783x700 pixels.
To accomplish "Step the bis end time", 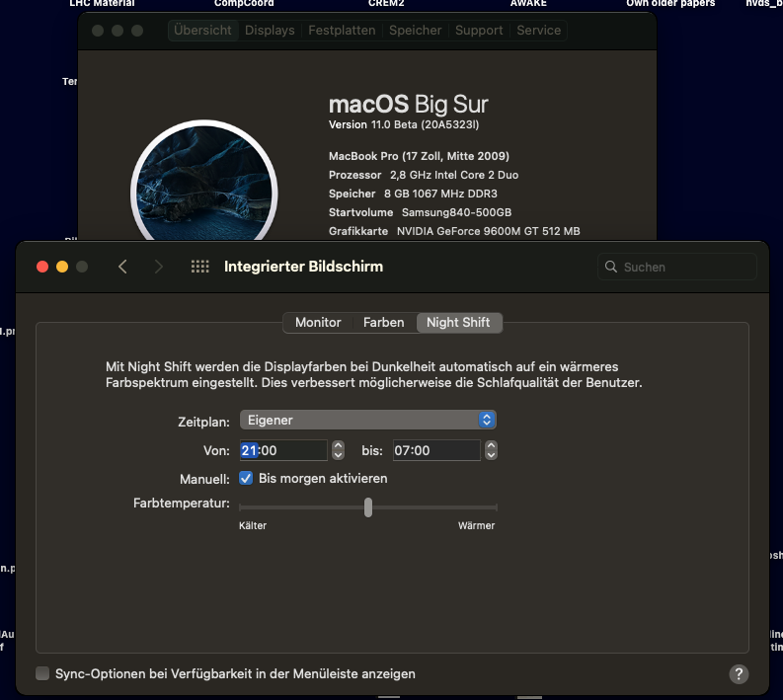I will point(492,450).
